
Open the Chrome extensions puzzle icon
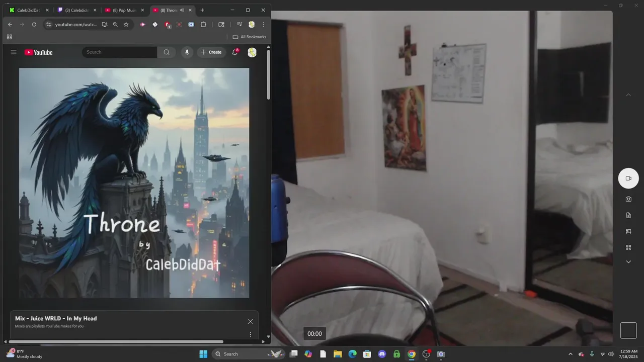[x=203, y=24]
